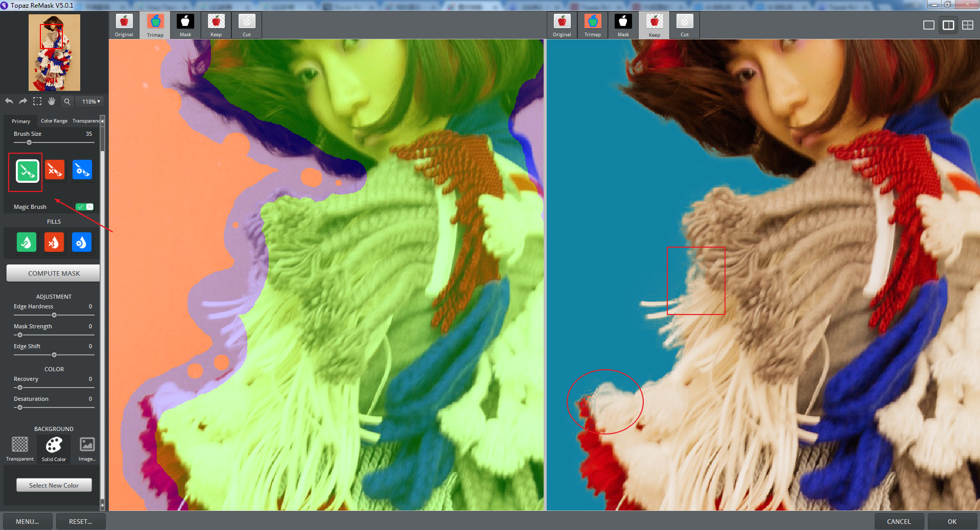Click the redo arrow icon
Image resolution: width=980 pixels, height=530 pixels.
pos(23,101)
